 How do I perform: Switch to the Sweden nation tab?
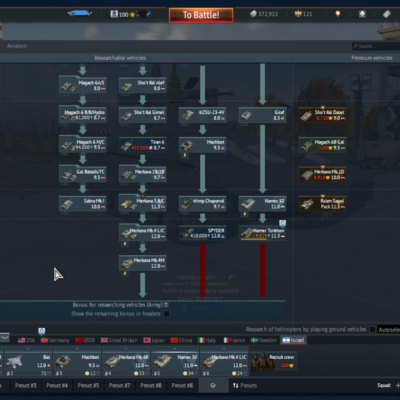point(264,340)
